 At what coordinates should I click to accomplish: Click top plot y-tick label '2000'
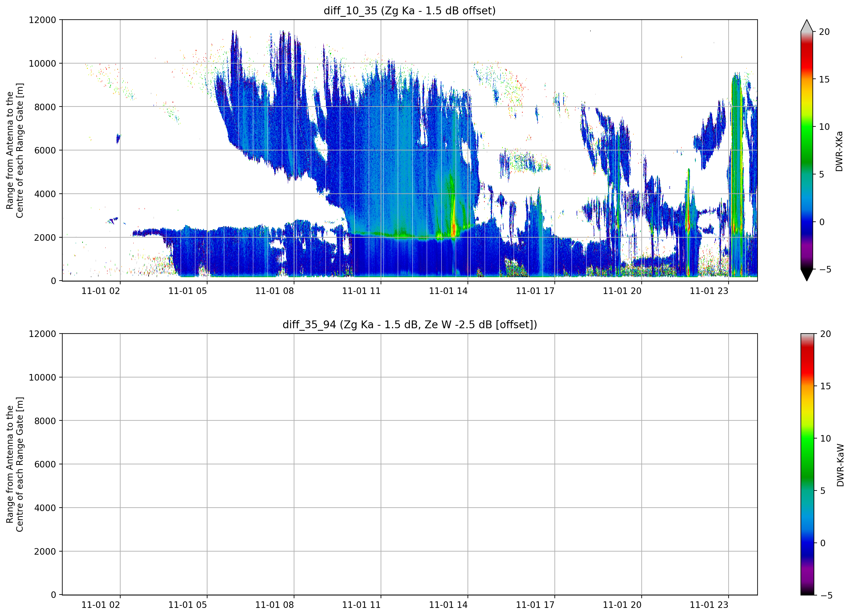pos(45,238)
